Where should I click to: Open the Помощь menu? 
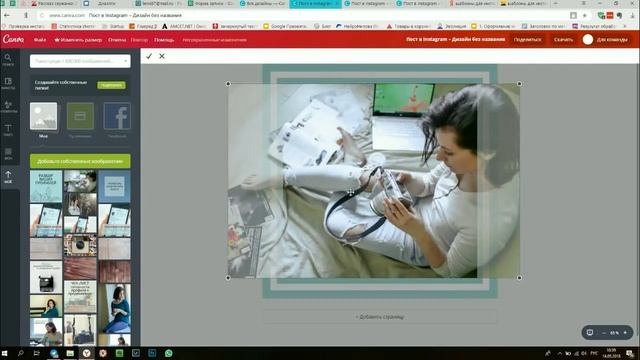pyautogui.click(x=164, y=40)
